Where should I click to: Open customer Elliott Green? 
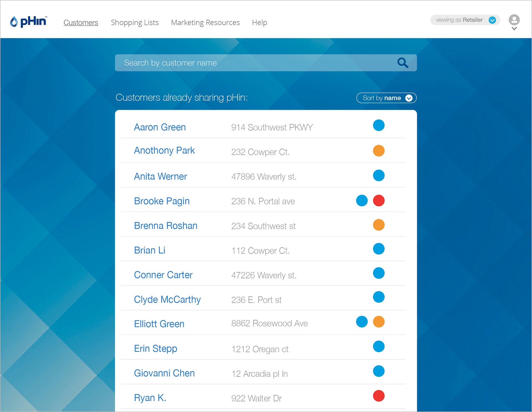(159, 324)
